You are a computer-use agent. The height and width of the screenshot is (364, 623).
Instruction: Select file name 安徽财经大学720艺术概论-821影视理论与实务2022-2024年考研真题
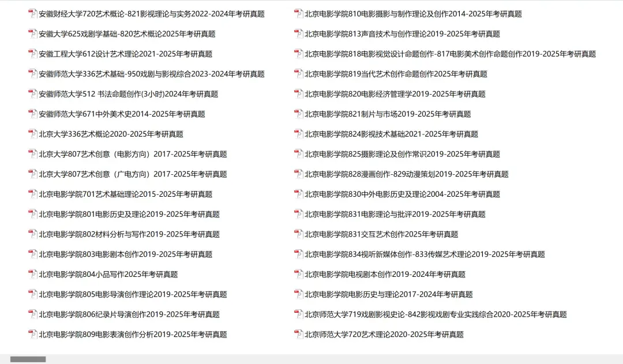click(x=152, y=14)
